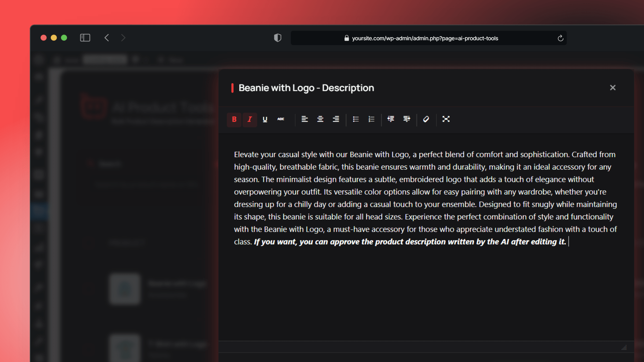Click the yellow minimize window button
Image resolution: width=644 pixels, height=362 pixels.
coord(54,38)
